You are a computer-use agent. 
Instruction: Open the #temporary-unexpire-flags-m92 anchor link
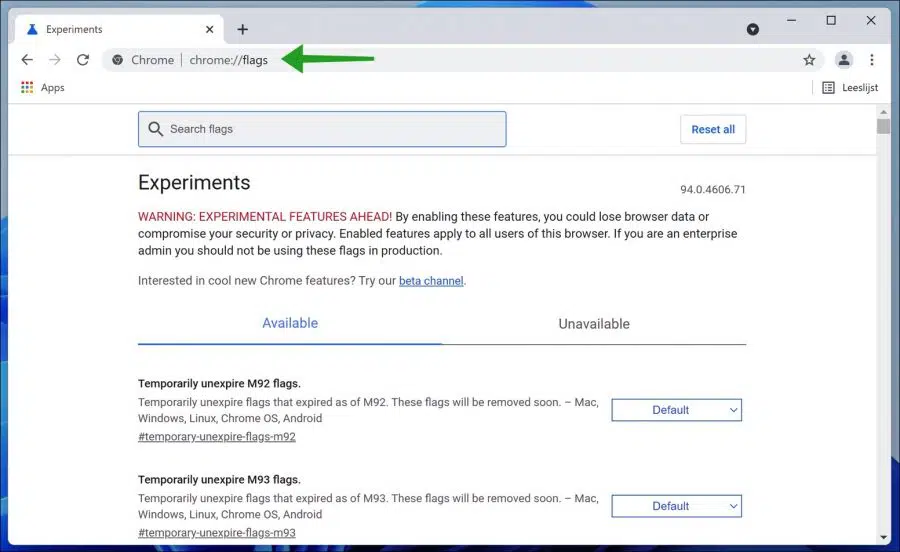click(217, 437)
